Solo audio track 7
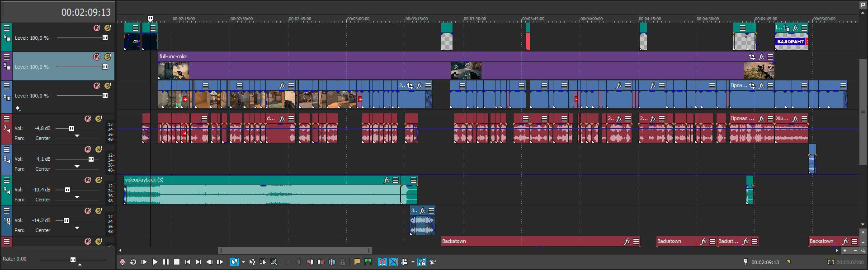The height and width of the screenshot is (270, 868). (x=99, y=119)
